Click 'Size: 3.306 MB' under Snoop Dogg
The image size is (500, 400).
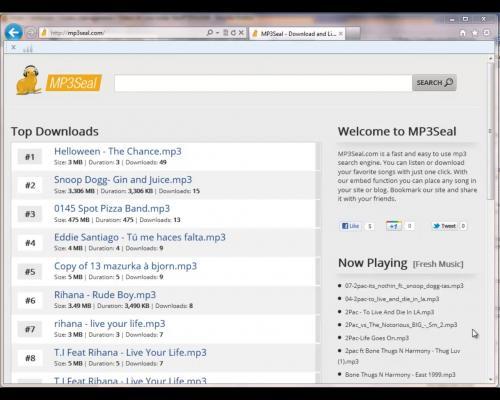(x=74, y=191)
